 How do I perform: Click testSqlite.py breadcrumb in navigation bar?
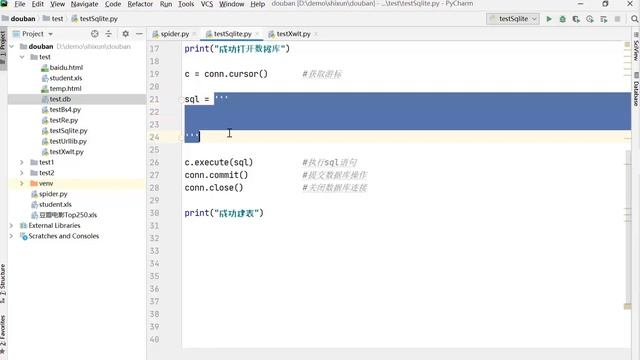click(x=95, y=19)
